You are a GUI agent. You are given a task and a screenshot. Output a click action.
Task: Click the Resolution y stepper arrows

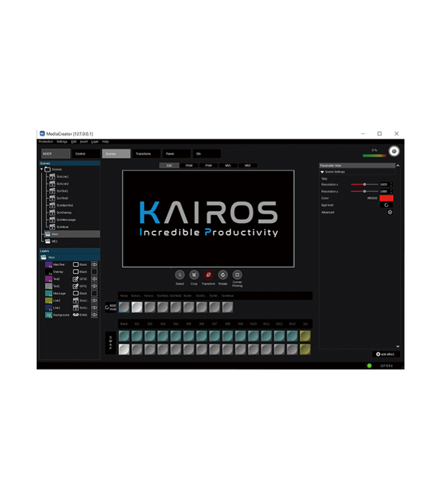391,192
